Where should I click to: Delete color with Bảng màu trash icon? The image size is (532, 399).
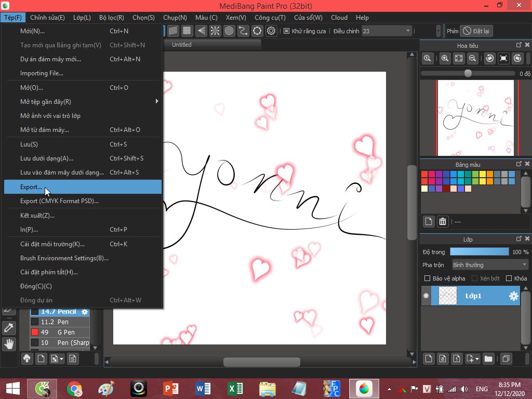(443, 221)
